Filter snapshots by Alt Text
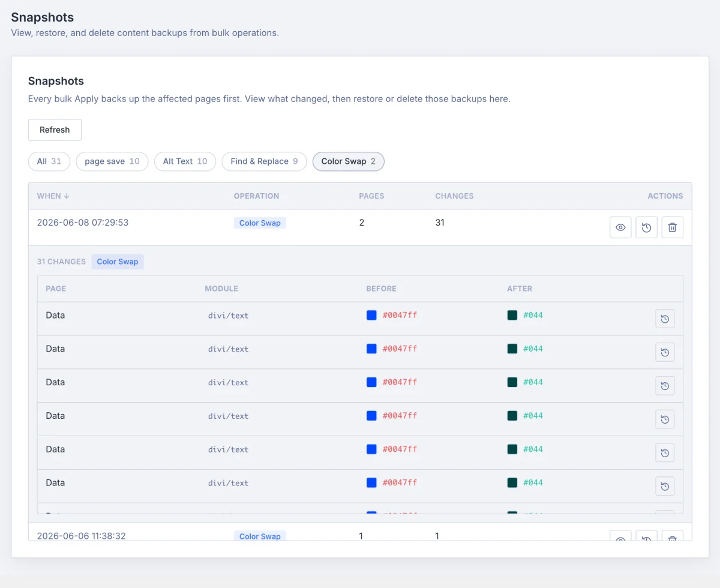This screenshot has width=720, height=588. pyautogui.click(x=185, y=161)
